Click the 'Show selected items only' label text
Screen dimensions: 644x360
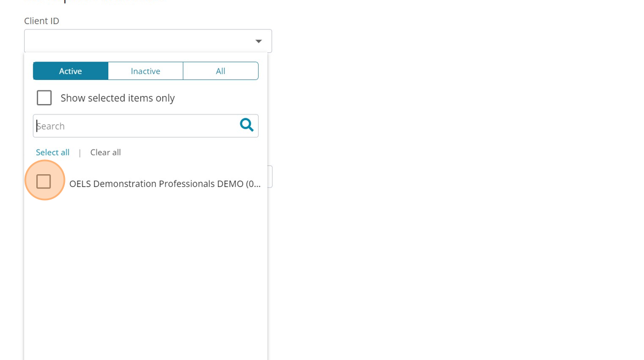point(117,98)
